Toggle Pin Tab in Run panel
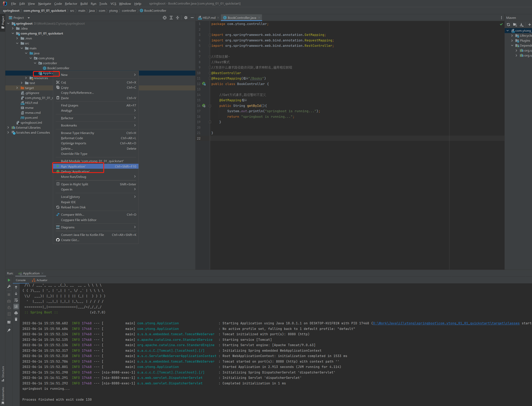This screenshot has height=406, width=532. [x=9, y=330]
